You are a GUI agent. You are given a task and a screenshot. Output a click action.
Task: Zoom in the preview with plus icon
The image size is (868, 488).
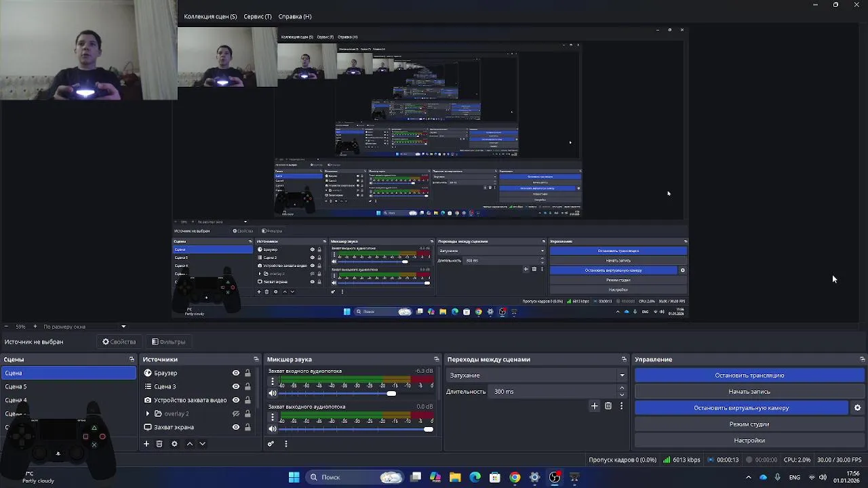[x=35, y=327]
